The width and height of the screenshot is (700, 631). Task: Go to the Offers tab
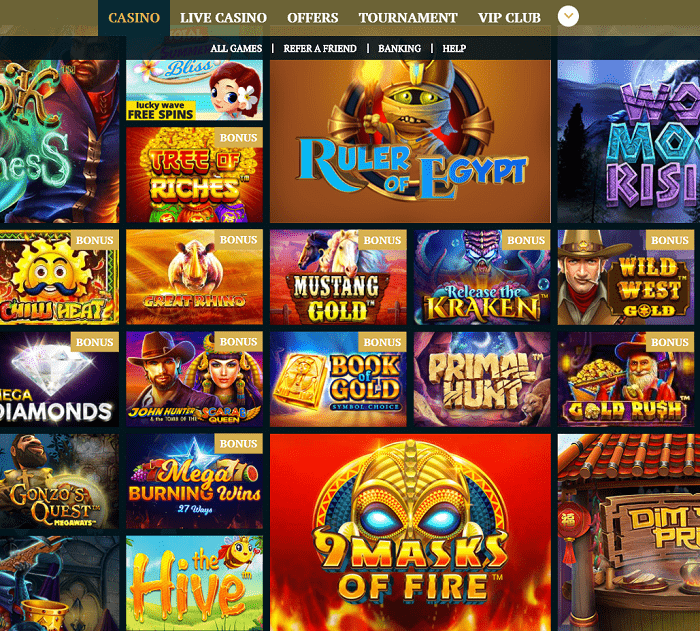coord(312,18)
